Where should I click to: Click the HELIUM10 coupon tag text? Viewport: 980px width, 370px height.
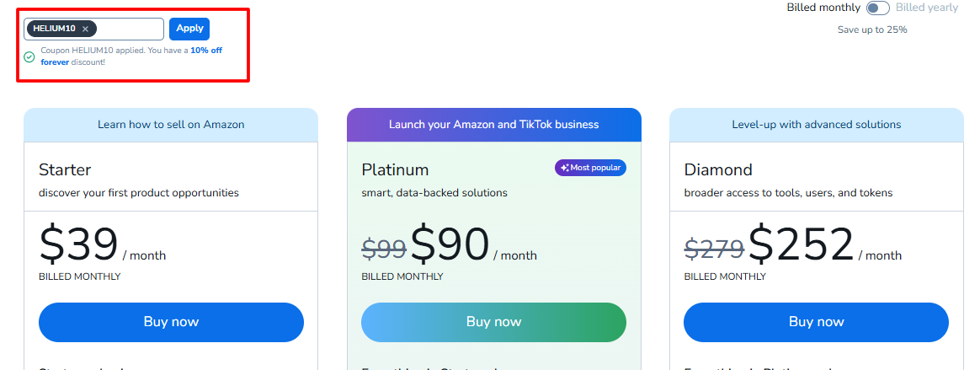point(54,29)
